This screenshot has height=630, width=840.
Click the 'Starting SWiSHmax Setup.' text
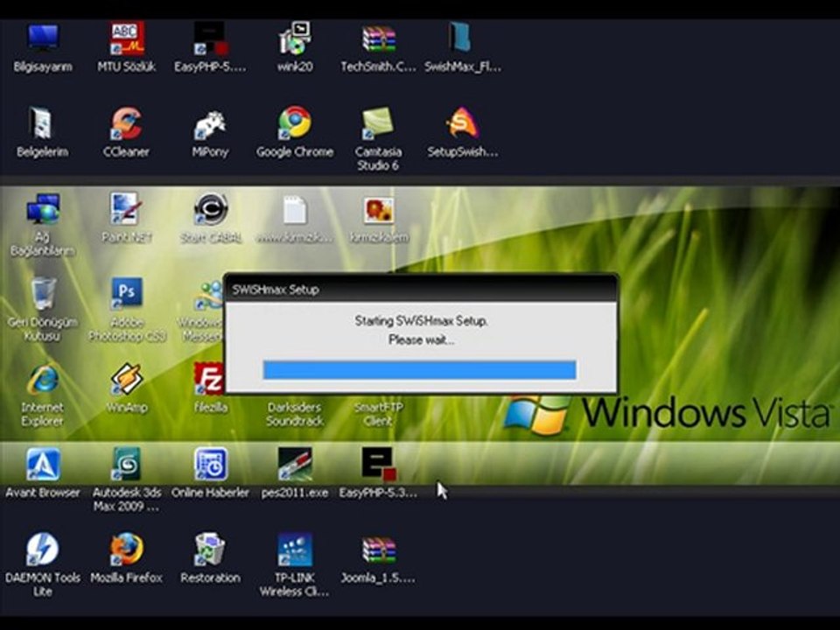pos(421,321)
